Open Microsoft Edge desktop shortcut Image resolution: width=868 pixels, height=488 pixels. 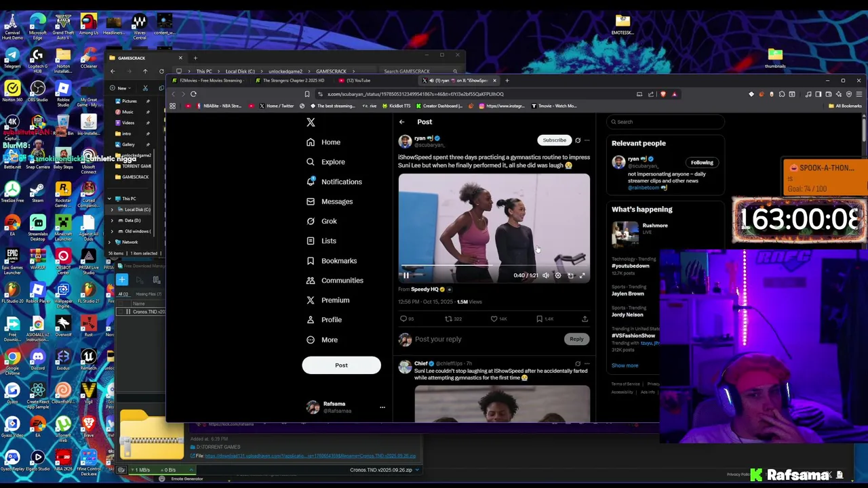[x=37, y=25]
